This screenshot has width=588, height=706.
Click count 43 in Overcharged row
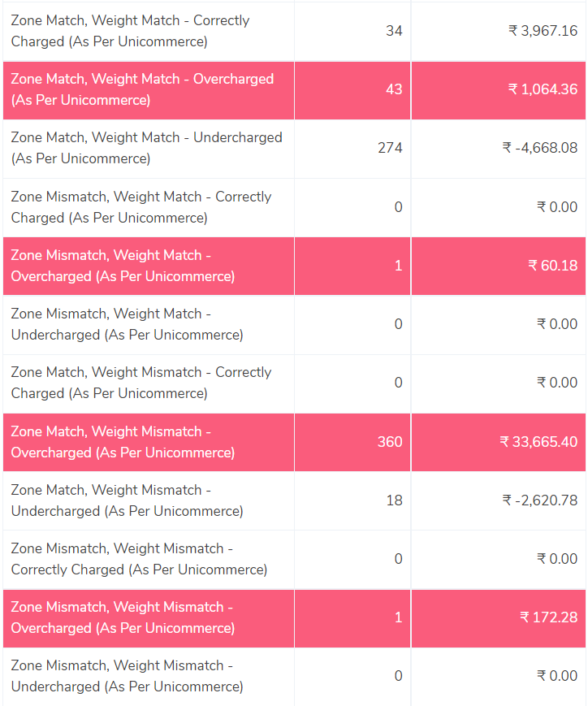394,89
